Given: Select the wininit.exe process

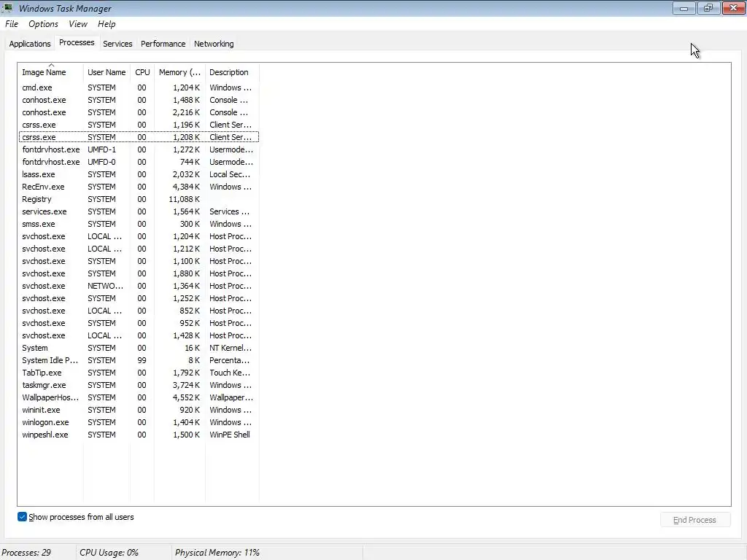Looking at the screenshot, I should pos(139,410).
